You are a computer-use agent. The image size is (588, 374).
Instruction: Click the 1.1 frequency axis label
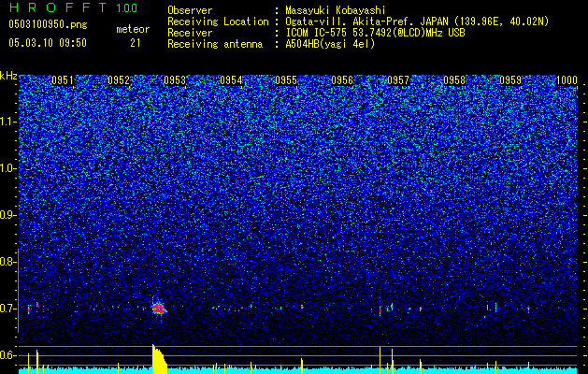[x=8, y=122]
